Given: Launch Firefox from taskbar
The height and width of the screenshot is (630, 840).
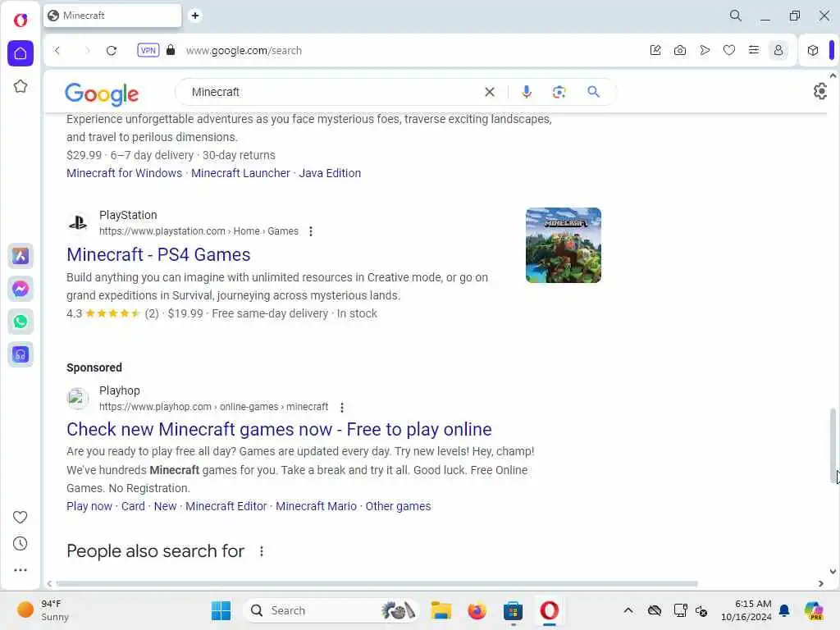Looking at the screenshot, I should point(477,610).
